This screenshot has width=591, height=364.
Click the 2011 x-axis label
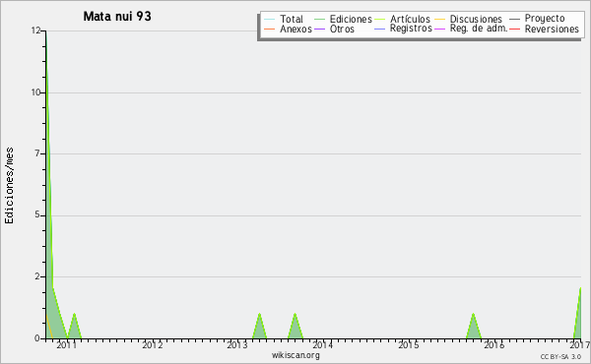[66, 345]
